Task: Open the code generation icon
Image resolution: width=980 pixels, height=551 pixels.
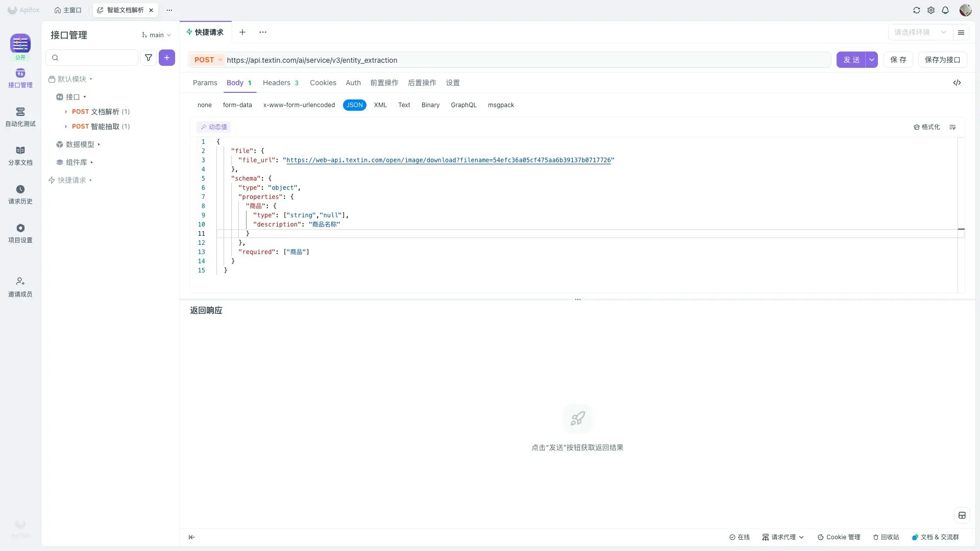Action: pyautogui.click(x=957, y=83)
